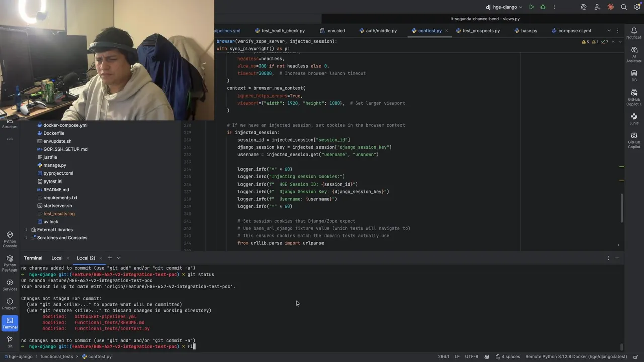Screen dimensions: 644x362
Task: Open the Python Console tool window
Action: (10, 239)
